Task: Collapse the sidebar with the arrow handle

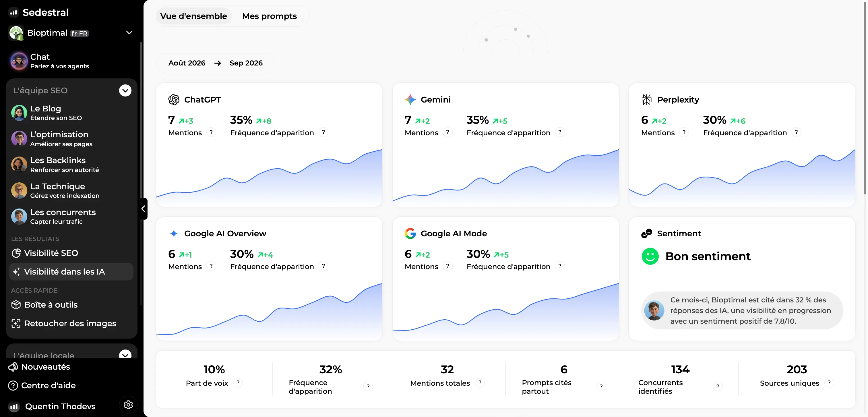Action: coord(143,209)
